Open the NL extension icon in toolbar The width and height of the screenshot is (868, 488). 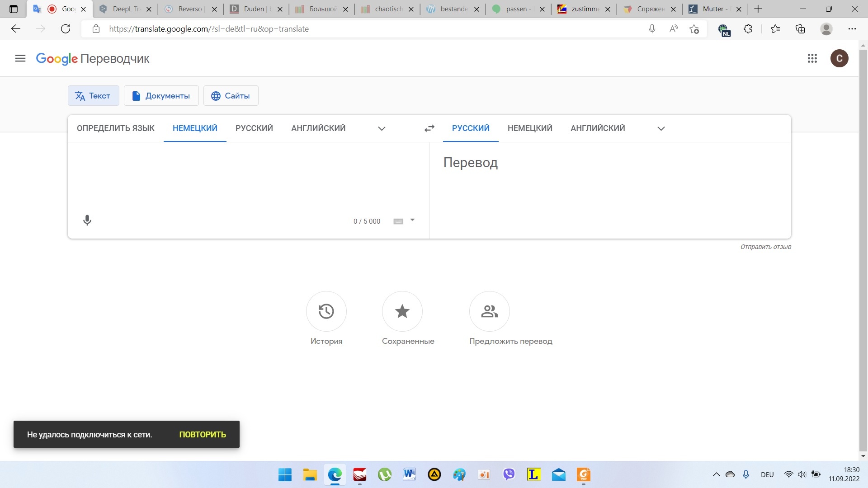pos(724,30)
